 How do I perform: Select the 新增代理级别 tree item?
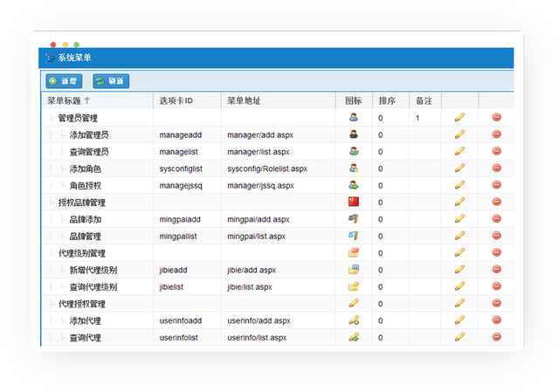(x=93, y=270)
